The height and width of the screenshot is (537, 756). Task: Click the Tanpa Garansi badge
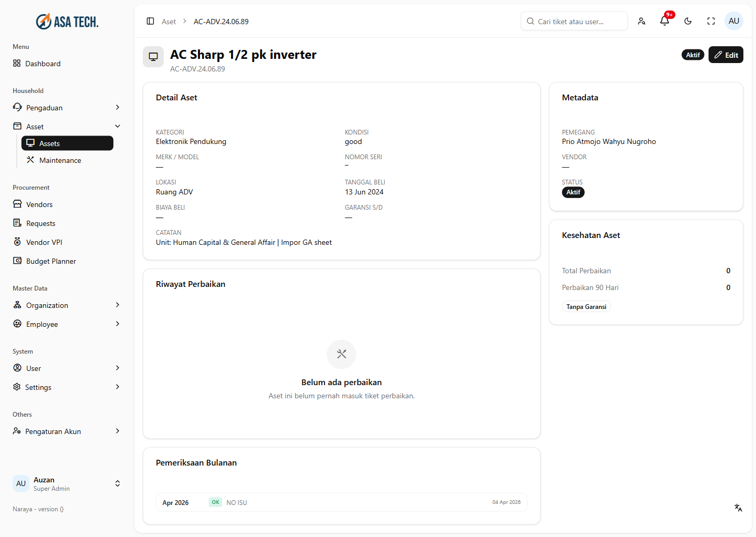[586, 307]
